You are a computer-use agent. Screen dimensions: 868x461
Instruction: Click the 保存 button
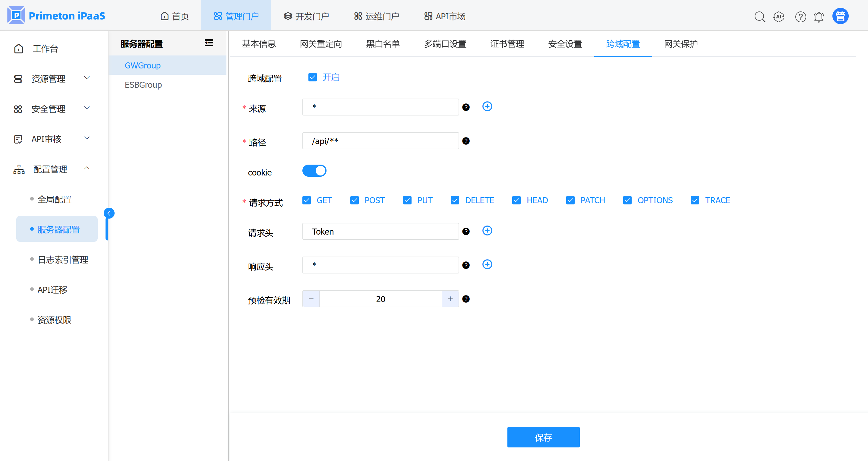click(x=543, y=437)
